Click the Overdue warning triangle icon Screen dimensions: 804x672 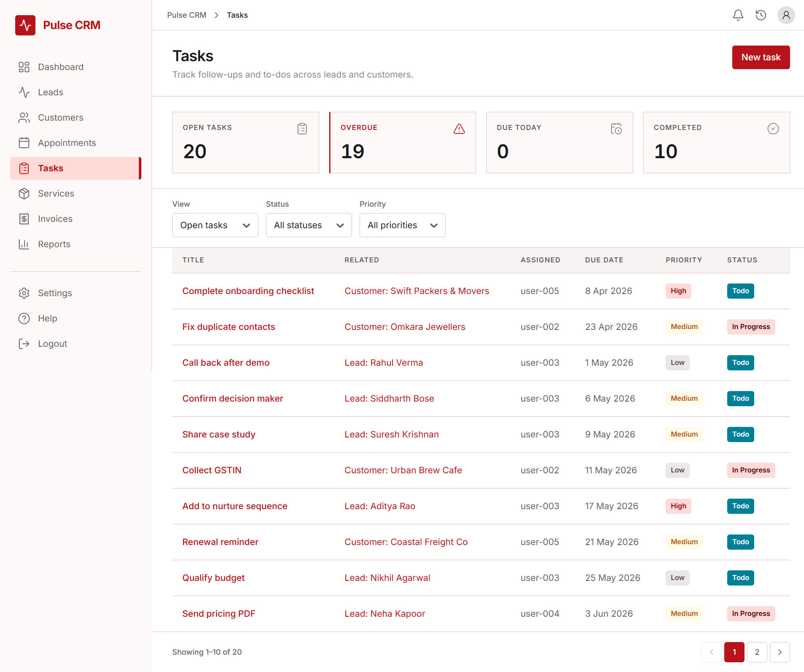click(x=459, y=129)
